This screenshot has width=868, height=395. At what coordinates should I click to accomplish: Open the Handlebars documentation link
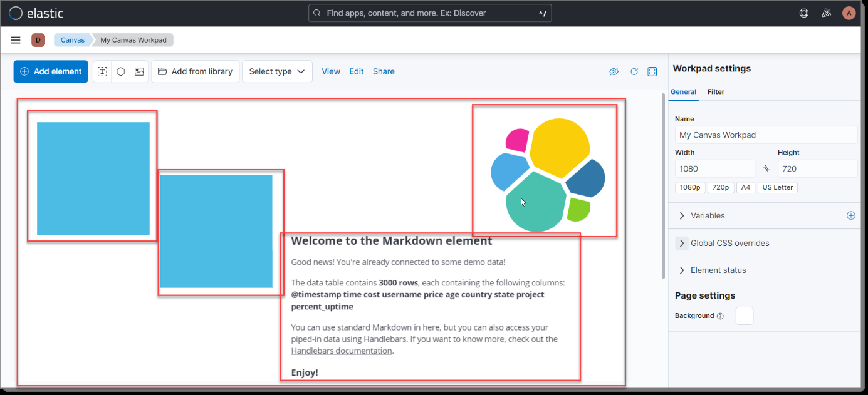(x=342, y=351)
